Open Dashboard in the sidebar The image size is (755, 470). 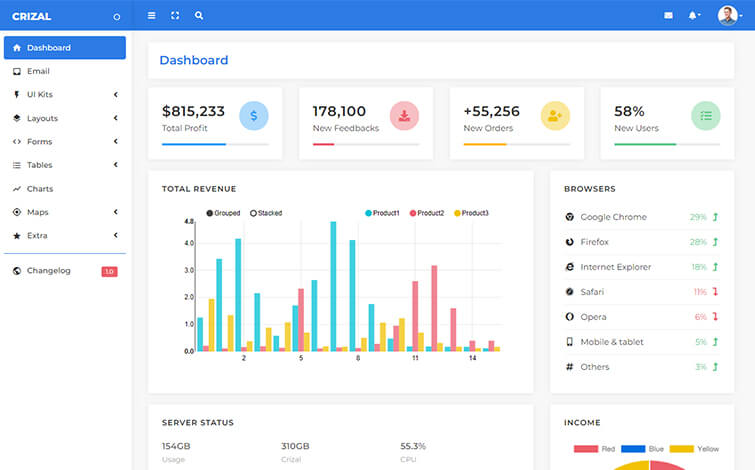pos(65,48)
